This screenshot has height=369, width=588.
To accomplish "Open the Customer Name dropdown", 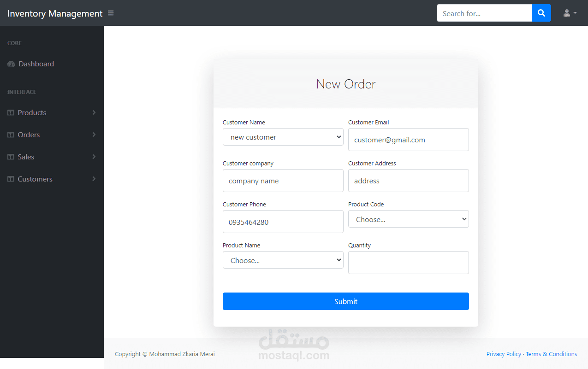I will click(x=283, y=137).
